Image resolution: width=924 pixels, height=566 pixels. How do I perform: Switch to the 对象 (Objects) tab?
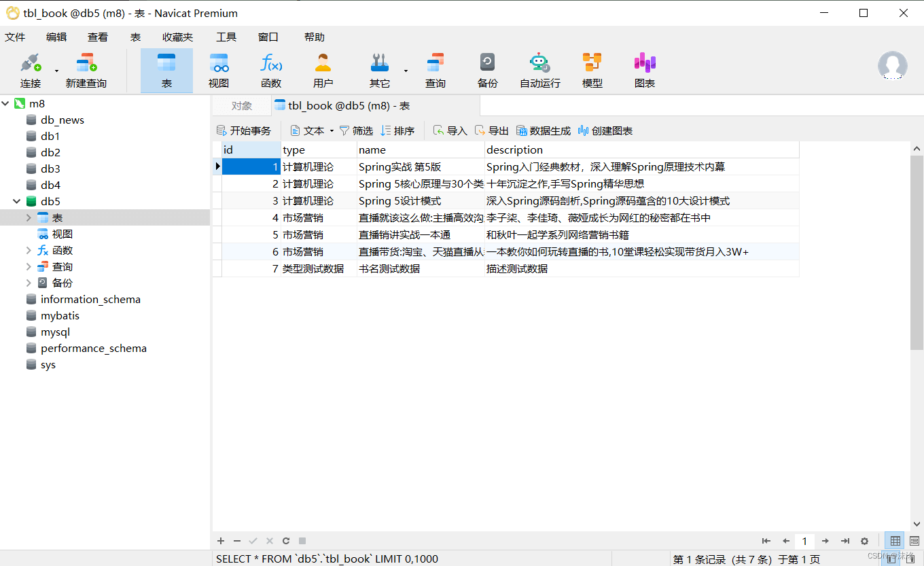pyautogui.click(x=241, y=106)
